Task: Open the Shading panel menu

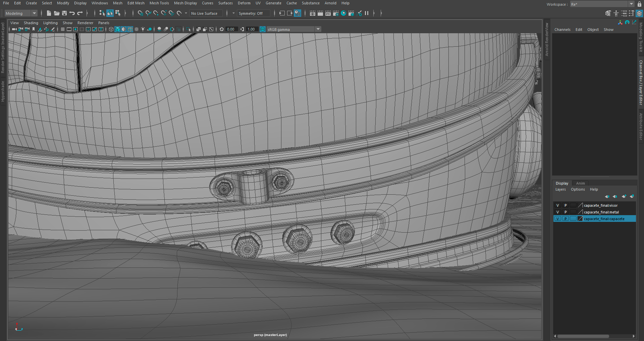Action: click(31, 23)
